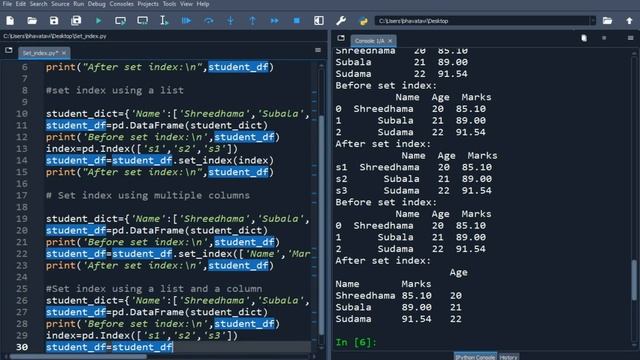The height and width of the screenshot is (360, 640).
Task: Open the Run menu
Action: 79,4
